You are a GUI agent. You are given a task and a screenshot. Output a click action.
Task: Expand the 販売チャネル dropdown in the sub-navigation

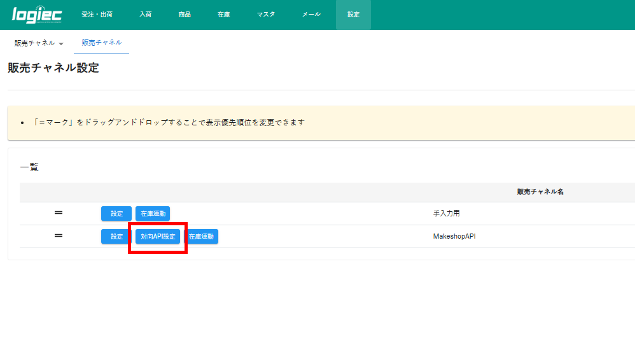coord(39,43)
